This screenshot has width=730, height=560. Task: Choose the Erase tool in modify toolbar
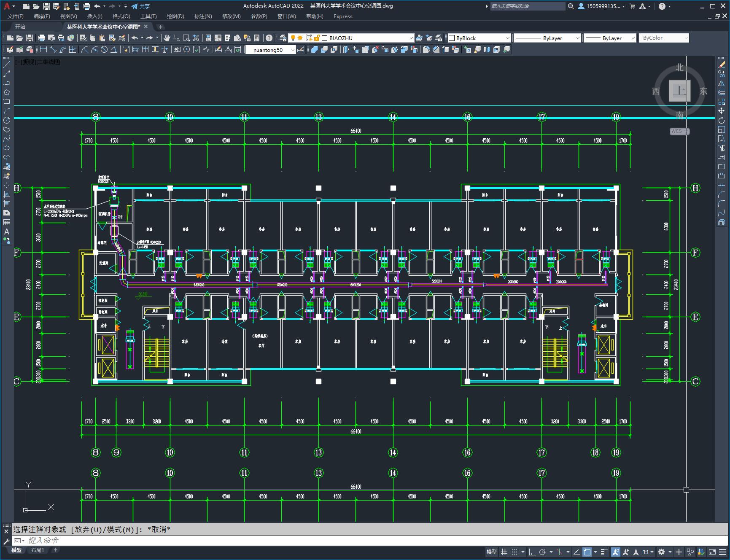[x=722, y=65]
